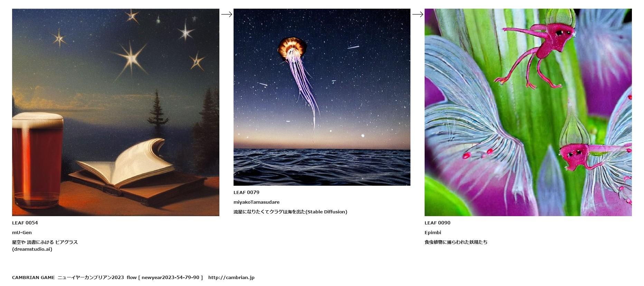Click the large star in the first painting
The image size is (644, 286).
pyautogui.click(x=131, y=58)
